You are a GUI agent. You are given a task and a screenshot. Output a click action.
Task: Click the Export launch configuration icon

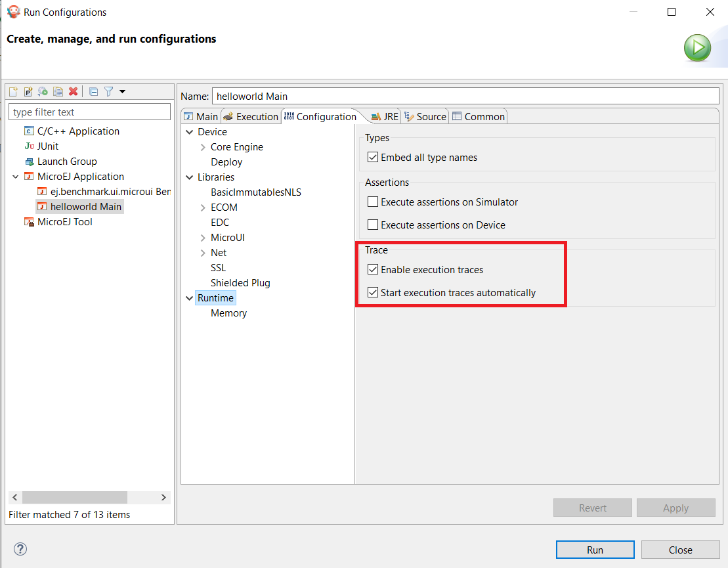click(x=43, y=92)
